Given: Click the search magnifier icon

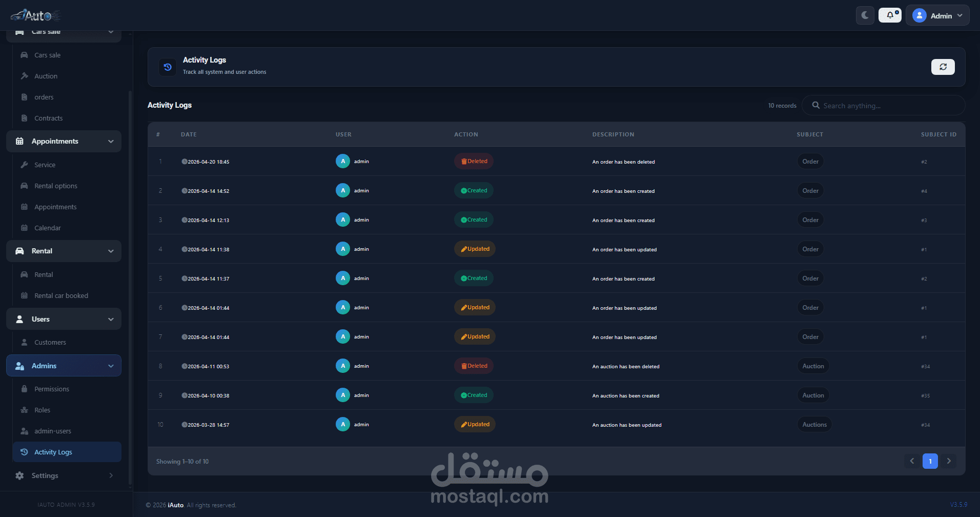Looking at the screenshot, I should [x=815, y=105].
